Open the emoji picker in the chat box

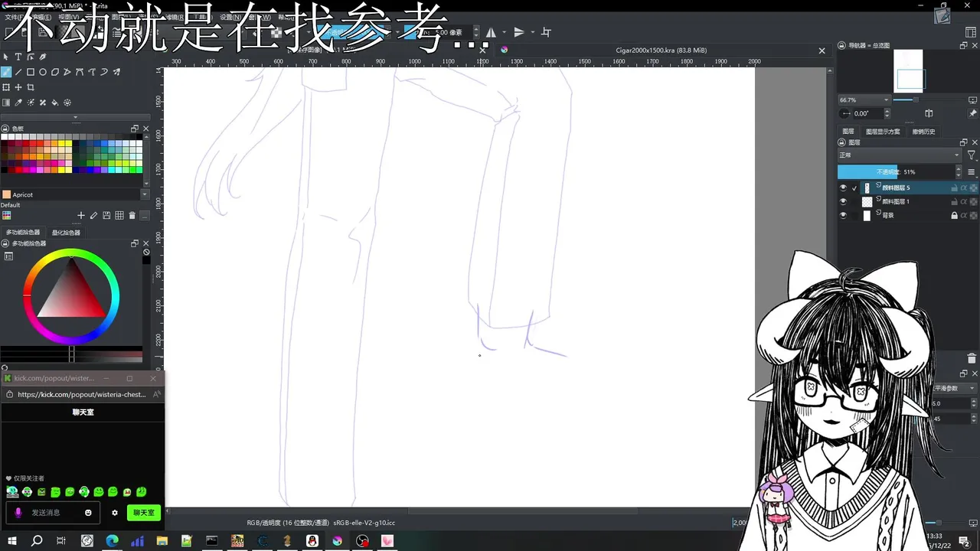click(x=88, y=513)
